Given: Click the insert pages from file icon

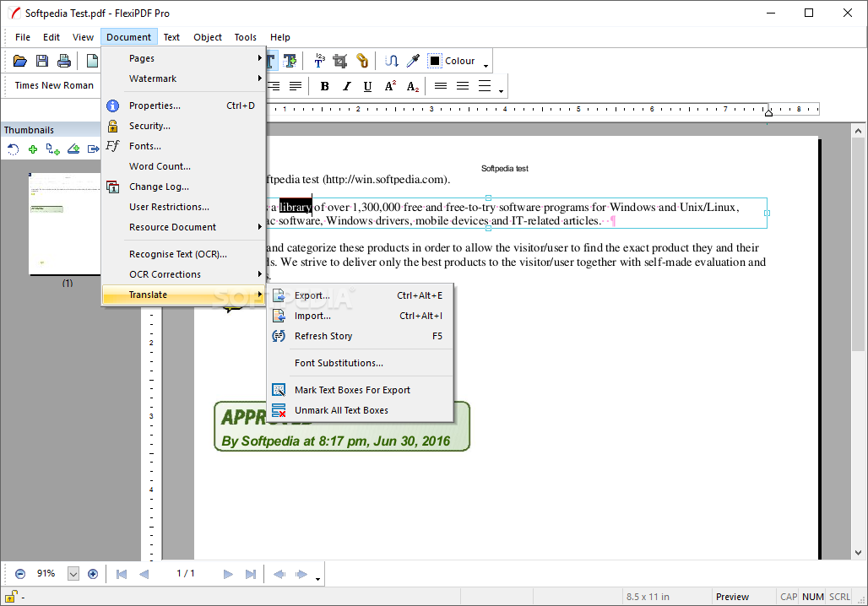Looking at the screenshot, I should (x=53, y=149).
